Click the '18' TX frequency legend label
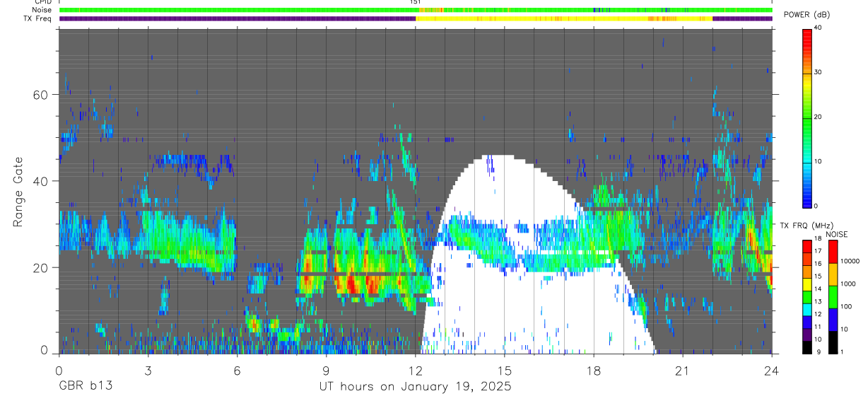The height and width of the screenshot is (401, 868). pyautogui.click(x=818, y=239)
